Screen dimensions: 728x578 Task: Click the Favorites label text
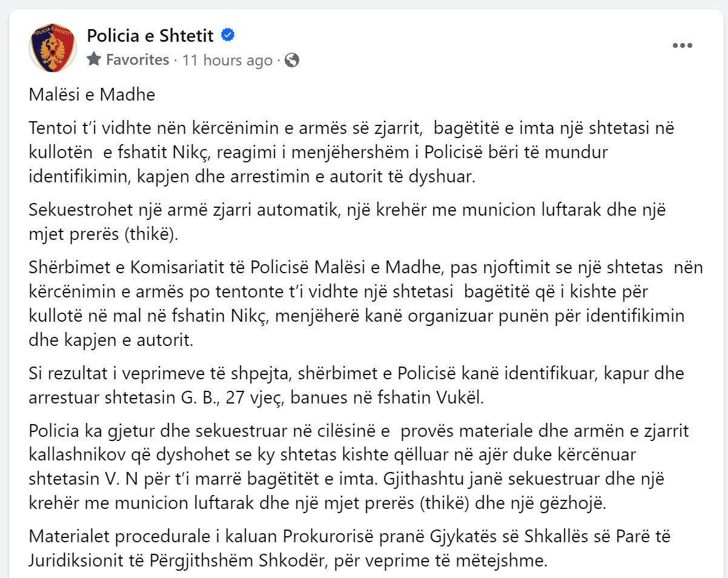(137, 60)
